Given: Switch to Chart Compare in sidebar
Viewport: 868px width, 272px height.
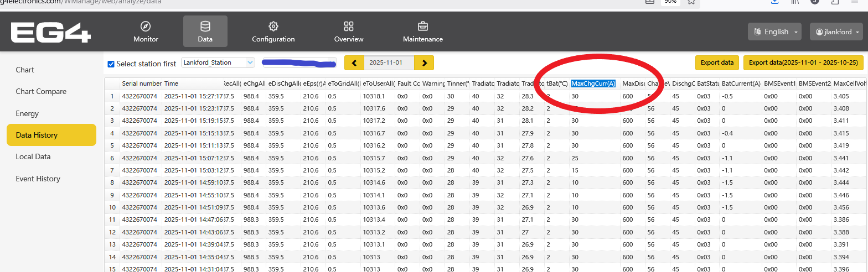Looking at the screenshot, I should 41,91.
